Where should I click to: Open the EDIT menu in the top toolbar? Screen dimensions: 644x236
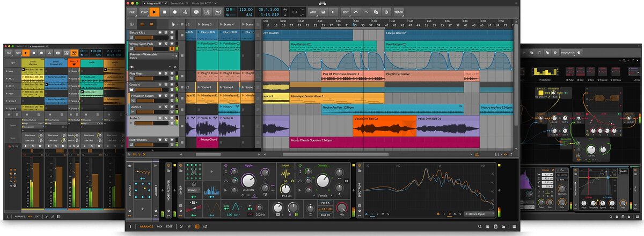click(346, 12)
